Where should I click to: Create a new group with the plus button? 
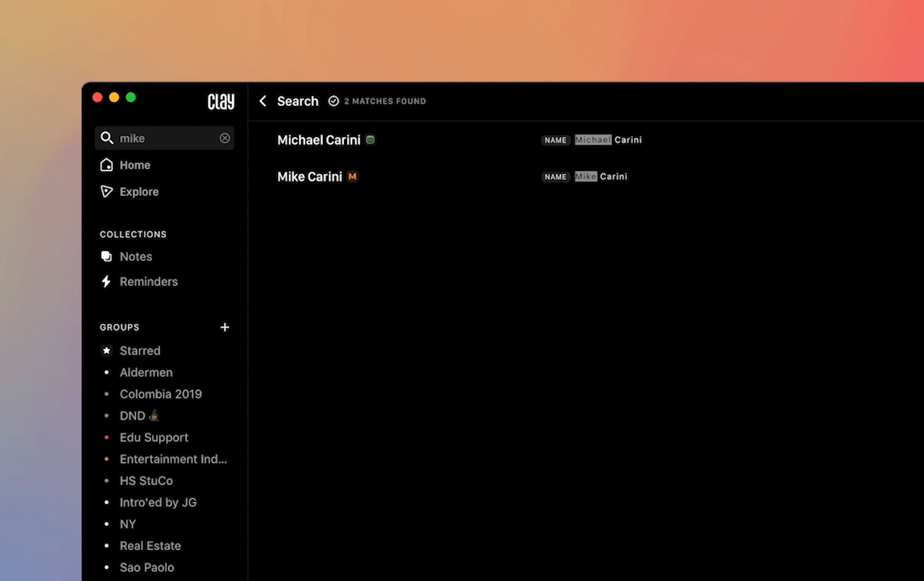click(x=224, y=327)
